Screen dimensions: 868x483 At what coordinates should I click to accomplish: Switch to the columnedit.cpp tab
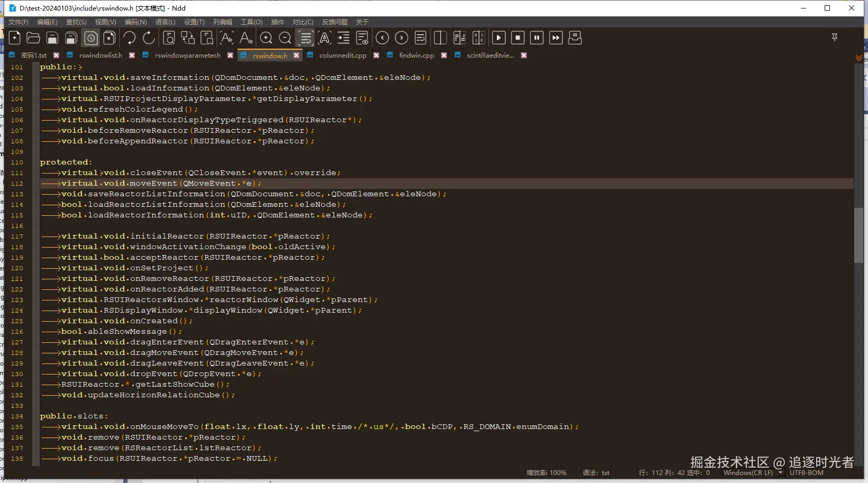click(343, 56)
